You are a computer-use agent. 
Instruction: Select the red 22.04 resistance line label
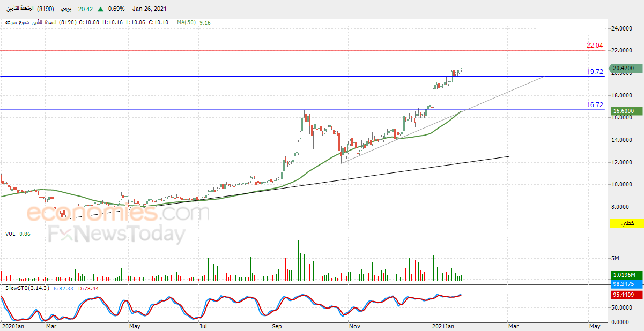595,46
